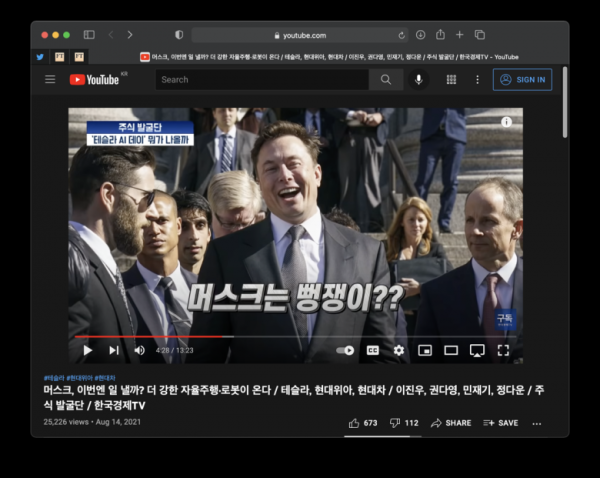This screenshot has height=478, width=600.
Task: Reload the page with the refresh icon
Action: 401,35
